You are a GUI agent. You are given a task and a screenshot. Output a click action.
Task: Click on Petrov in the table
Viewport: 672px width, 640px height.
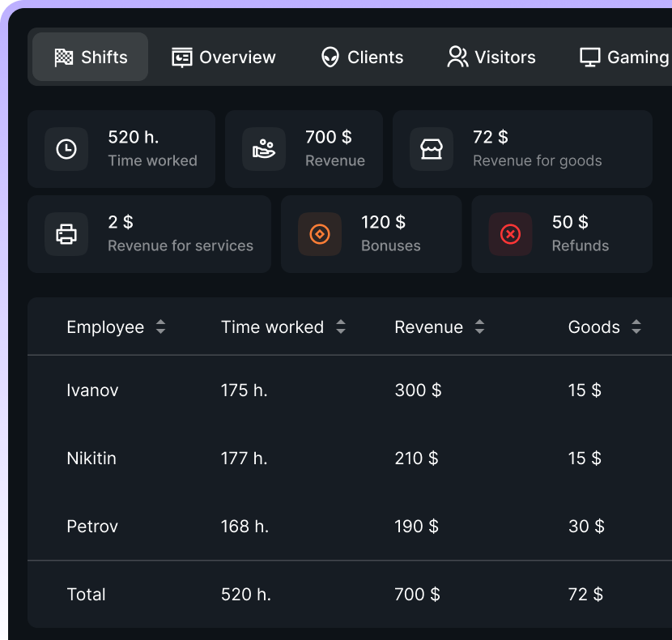[92, 527]
